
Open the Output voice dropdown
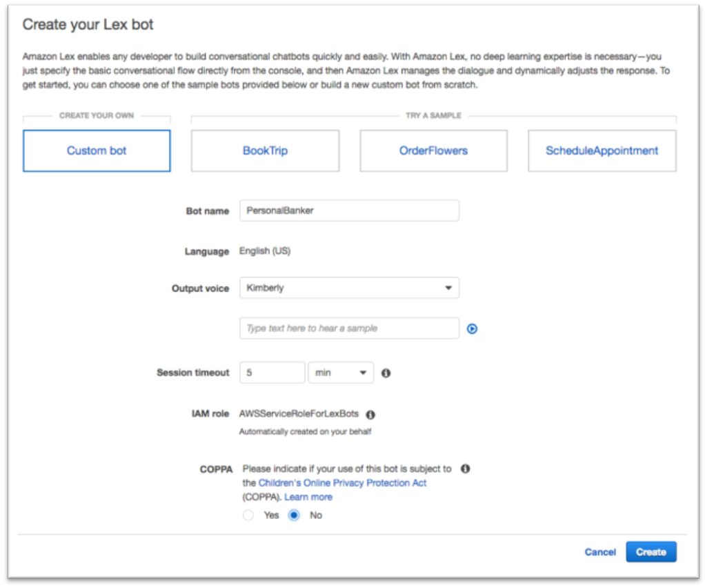pos(349,288)
